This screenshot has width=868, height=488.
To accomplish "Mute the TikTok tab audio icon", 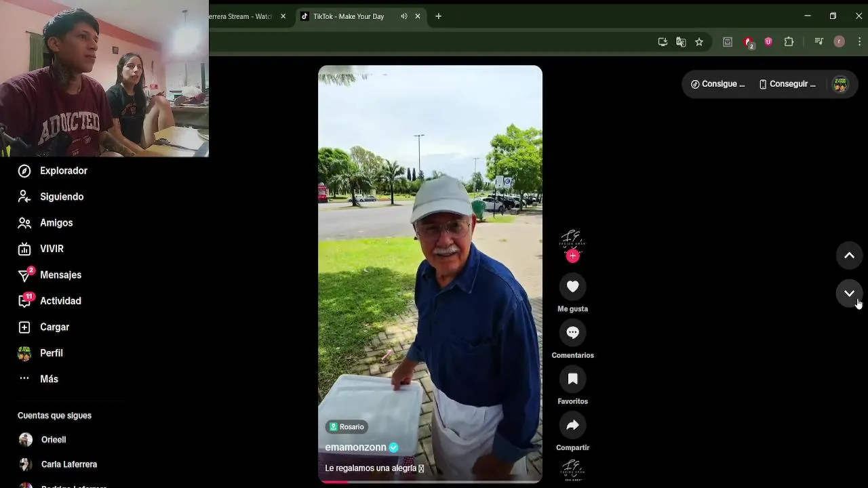I will point(404,16).
